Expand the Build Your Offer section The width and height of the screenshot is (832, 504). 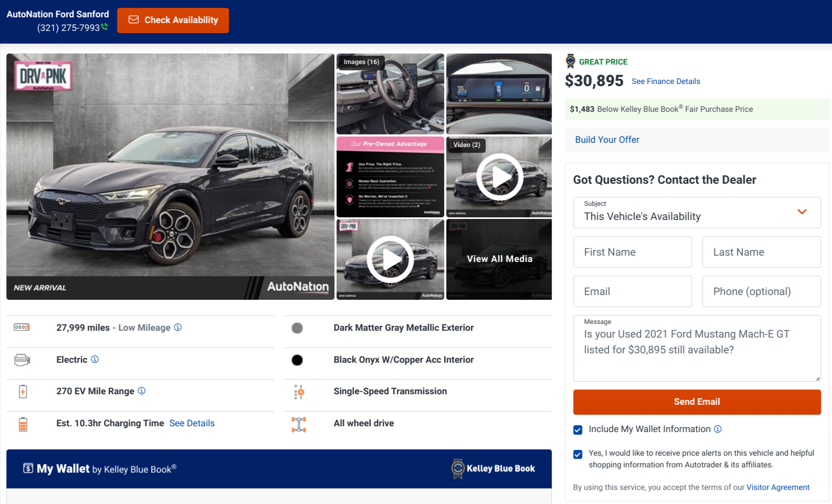(x=607, y=140)
